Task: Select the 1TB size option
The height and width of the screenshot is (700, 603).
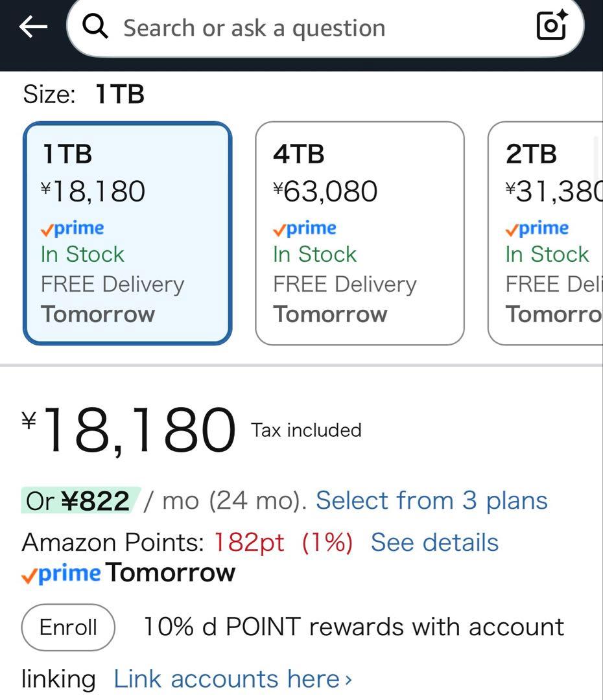Action: tap(127, 233)
